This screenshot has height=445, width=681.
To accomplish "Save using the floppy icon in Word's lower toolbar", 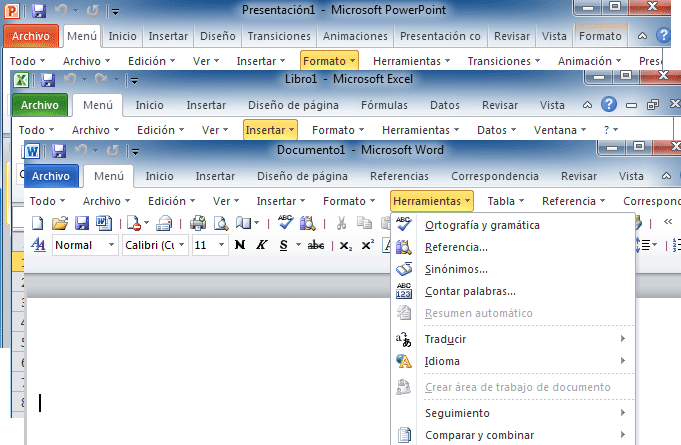I will [x=82, y=223].
